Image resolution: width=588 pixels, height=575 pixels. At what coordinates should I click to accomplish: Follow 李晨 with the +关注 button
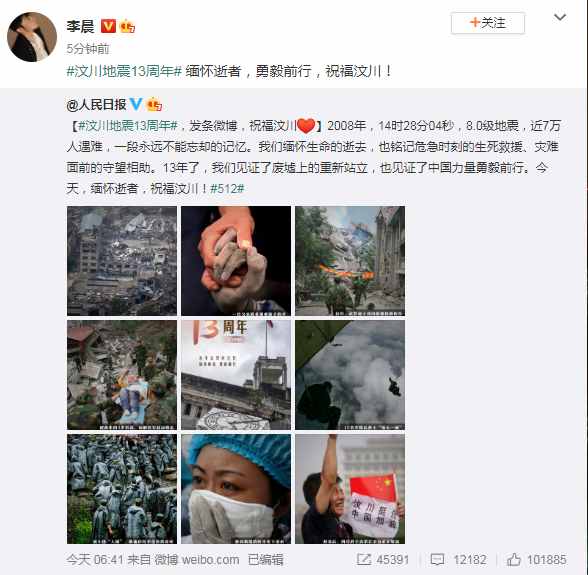(488, 23)
